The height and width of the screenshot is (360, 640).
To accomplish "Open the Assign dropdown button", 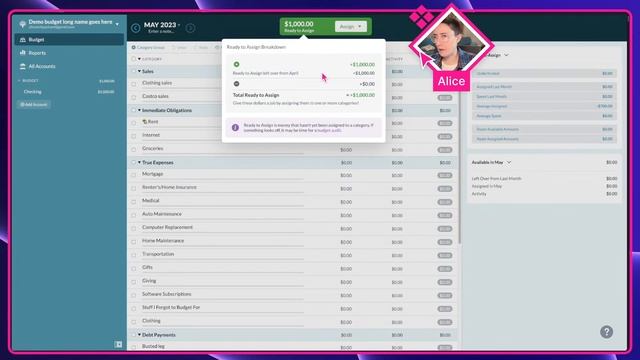I will (351, 27).
